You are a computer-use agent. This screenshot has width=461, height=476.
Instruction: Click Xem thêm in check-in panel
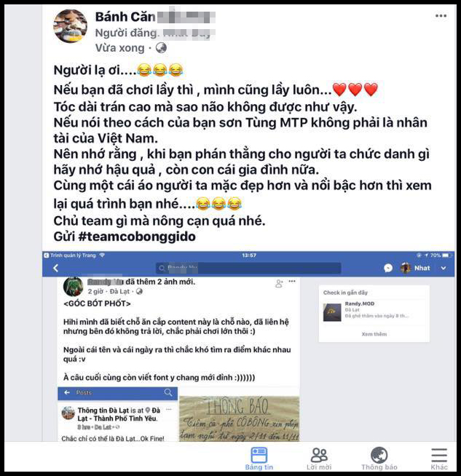pyautogui.click(x=374, y=334)
